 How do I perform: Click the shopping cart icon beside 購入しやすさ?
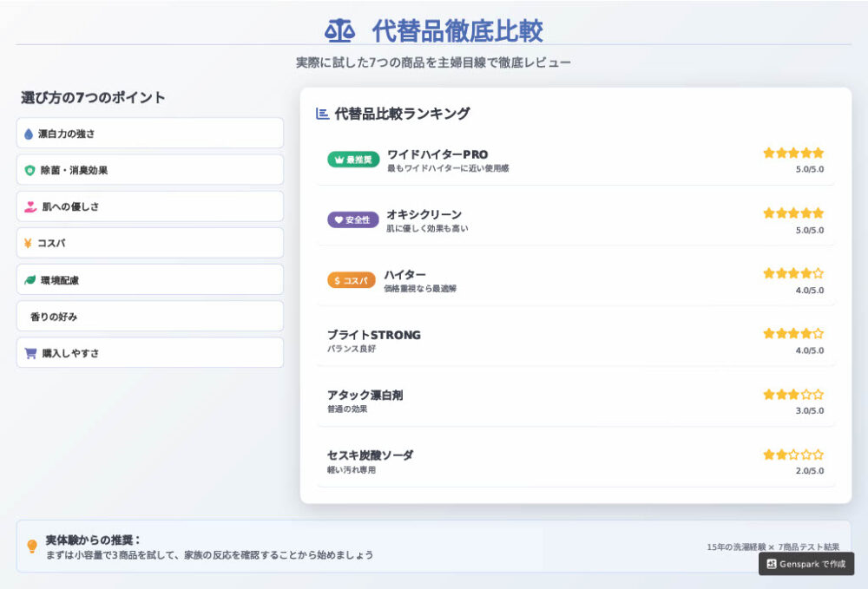pyautogui.click(x=30, y=353)
